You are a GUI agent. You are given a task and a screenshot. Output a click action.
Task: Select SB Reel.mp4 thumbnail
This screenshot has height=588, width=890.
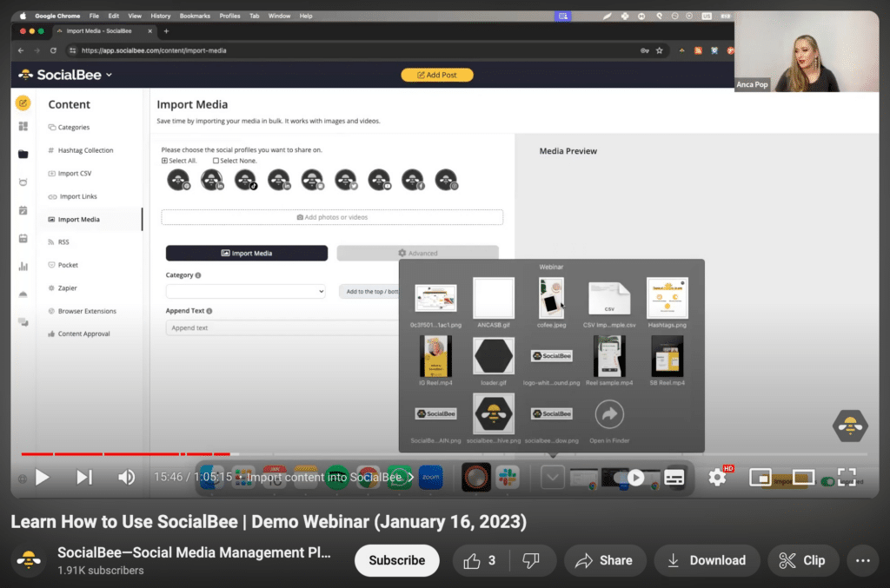(x=667, y=356)
